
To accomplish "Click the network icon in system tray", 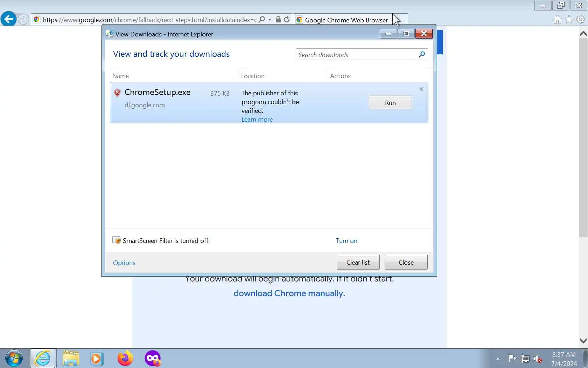I will point(525,359).
